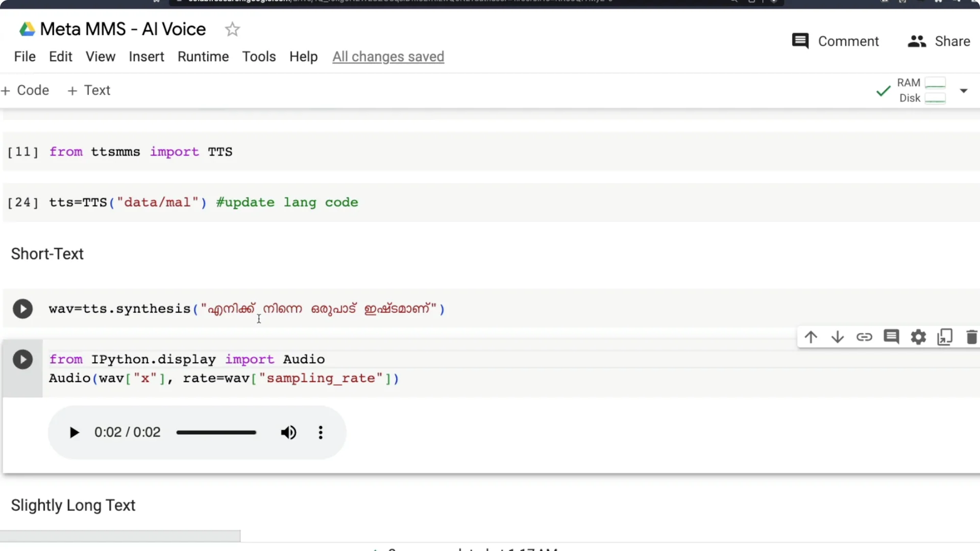The height and width of the screenshot is (551, 980).
Task: Click the horizontal scrollbar at bottom
Action: coord(120,536)
